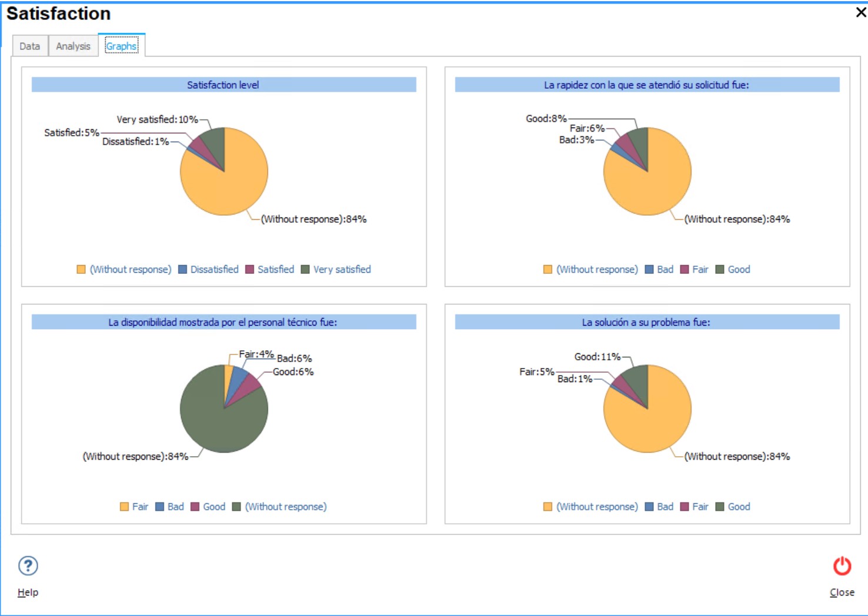Click the Very satisfied legend swatch
Image resolution: width=868 pixels, height=616 pixels.
point(305,269)
